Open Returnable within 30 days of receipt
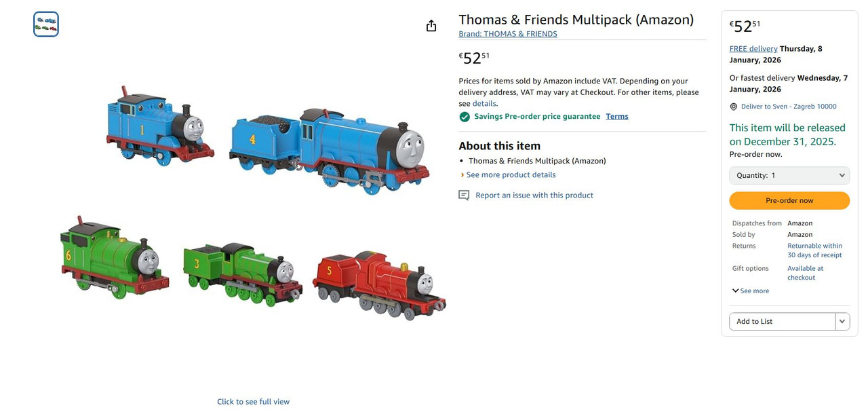This screenshot has width=868, height=410. click(x=814, y=250)
